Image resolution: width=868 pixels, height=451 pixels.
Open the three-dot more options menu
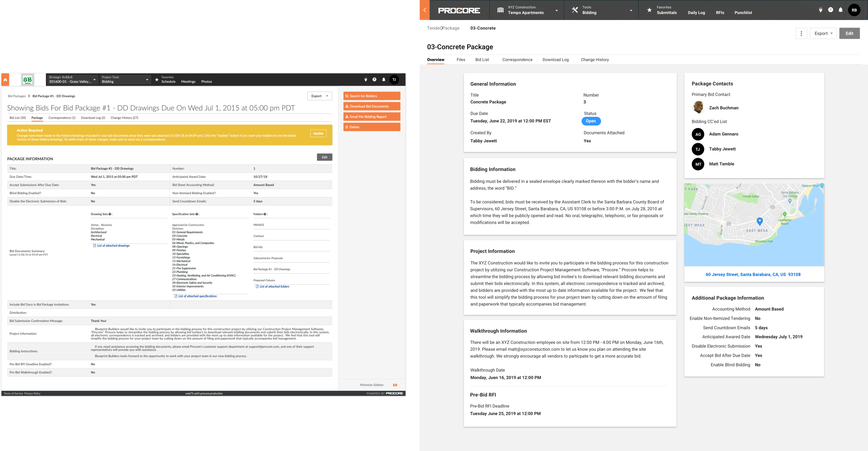[801, 33]
